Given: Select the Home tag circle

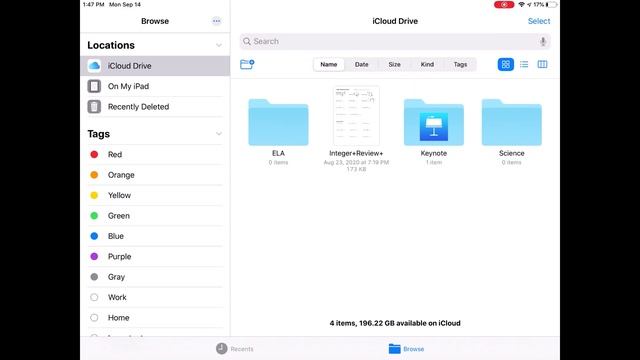Looking at the screenshot, I should pos(94,318).
